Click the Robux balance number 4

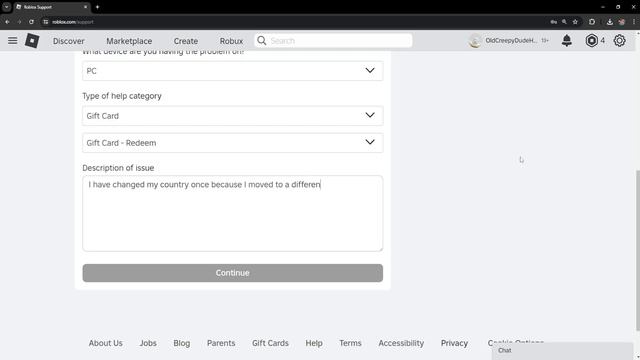[x=602, y=40]
